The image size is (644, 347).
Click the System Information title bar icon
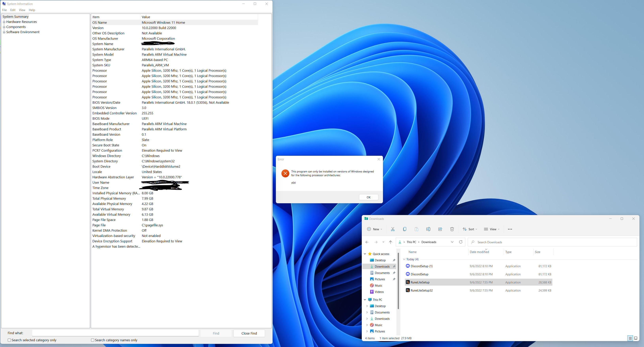[4, 4]
